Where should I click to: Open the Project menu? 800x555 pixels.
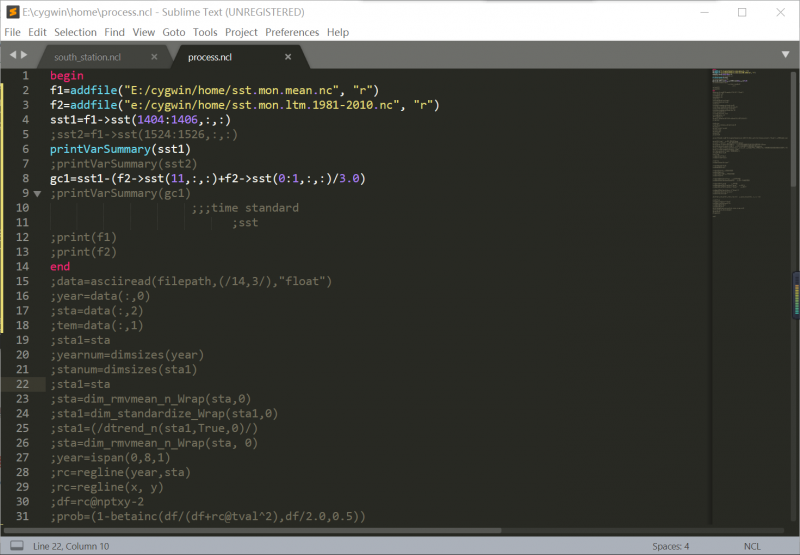[241, 32]
